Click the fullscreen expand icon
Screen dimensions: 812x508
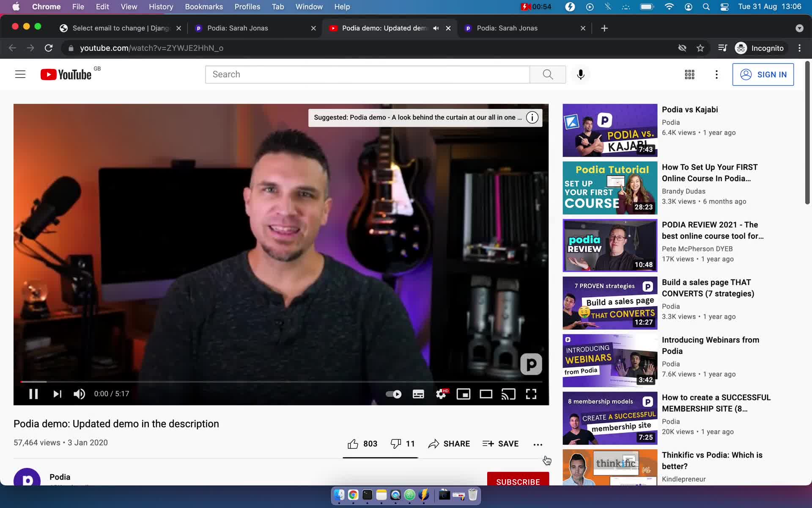pyautogui.click(x=531, y=394)
